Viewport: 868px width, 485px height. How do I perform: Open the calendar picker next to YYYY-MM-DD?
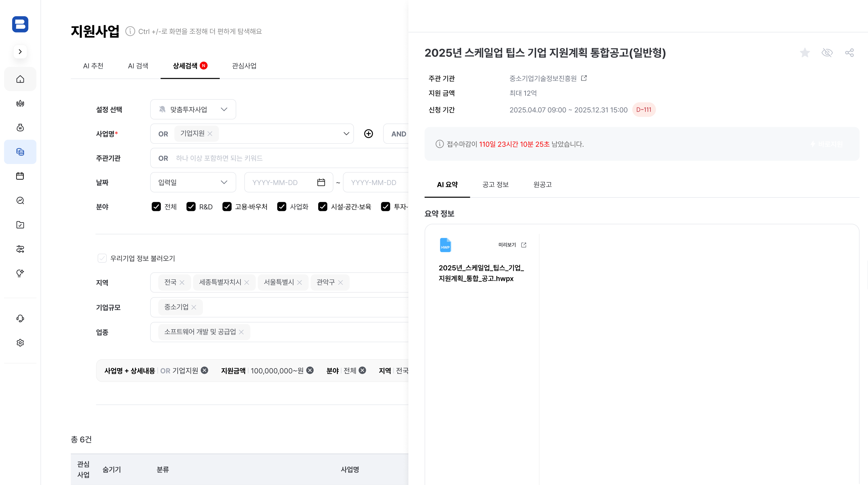point(321,182)
